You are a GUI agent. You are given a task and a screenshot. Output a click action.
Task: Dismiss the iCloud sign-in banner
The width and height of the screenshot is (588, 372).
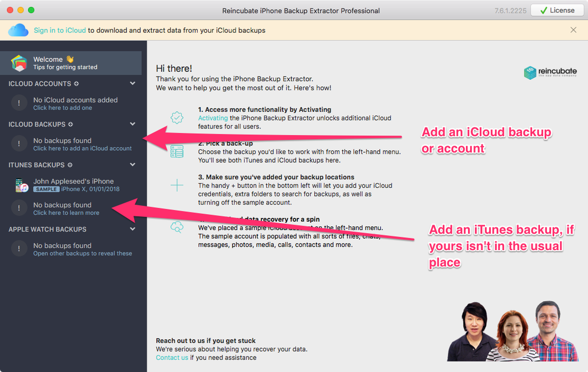click(x=573, y=30)
